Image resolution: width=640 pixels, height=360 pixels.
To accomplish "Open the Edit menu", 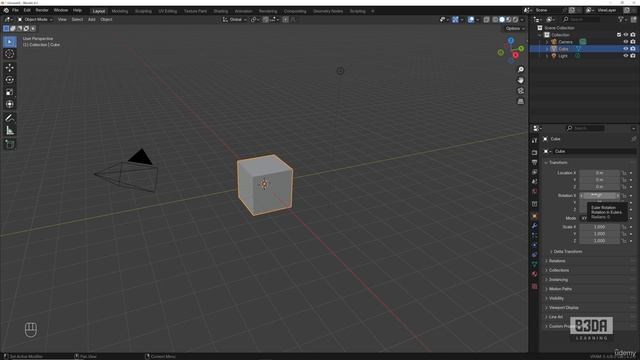I will (x=27, y=10).
